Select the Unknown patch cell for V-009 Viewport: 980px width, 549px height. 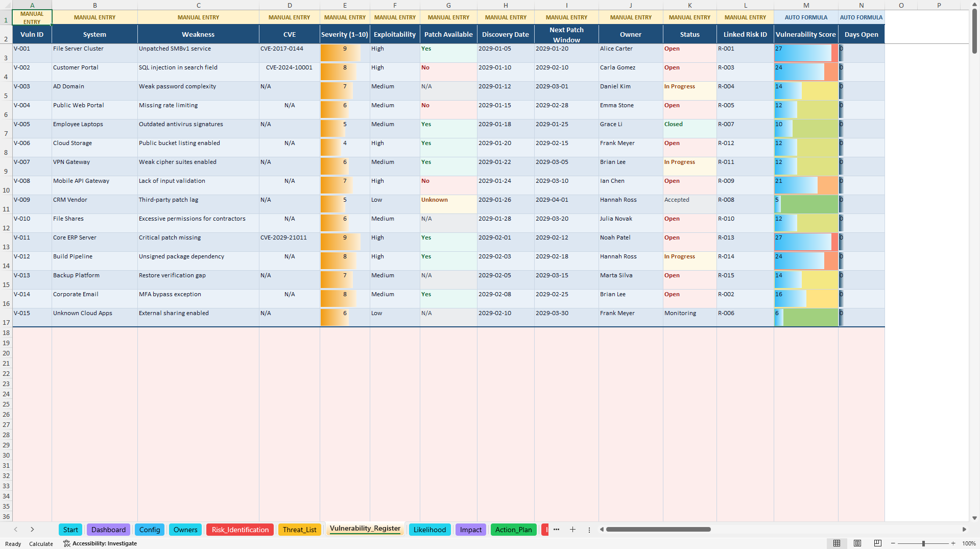[x=448, y=204]
